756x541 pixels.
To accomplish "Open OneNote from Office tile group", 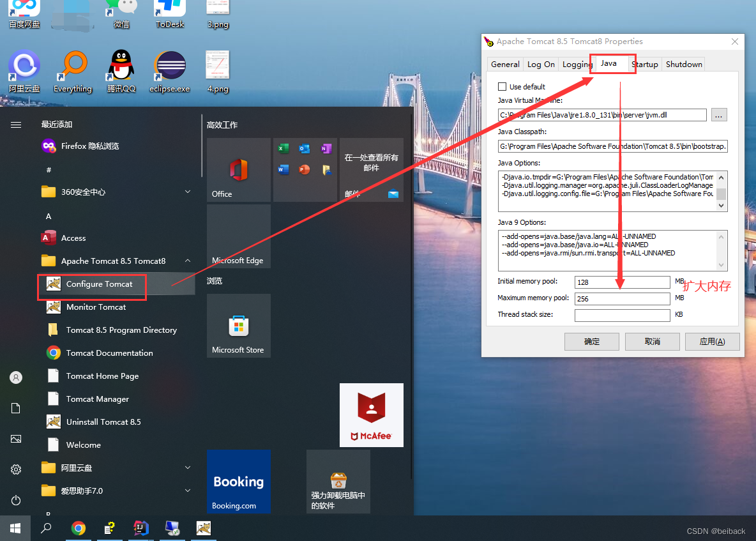I will 326,149.
